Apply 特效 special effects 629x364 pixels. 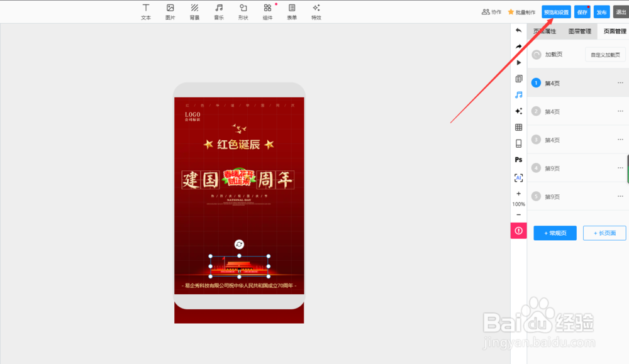click(x=316, y=11)
